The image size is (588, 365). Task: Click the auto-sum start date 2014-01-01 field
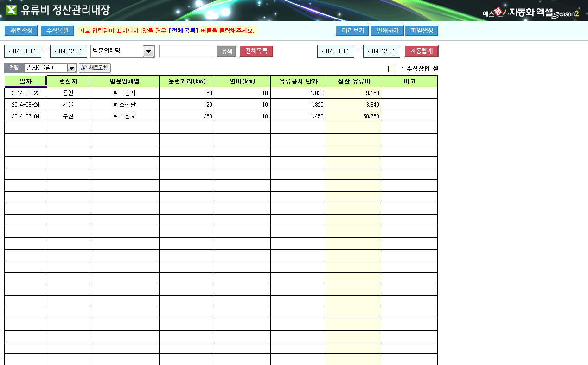click(336, 51)
